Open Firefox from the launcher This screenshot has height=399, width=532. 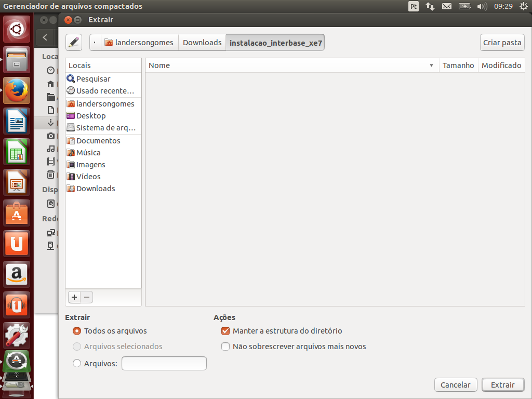pos(17,90)
